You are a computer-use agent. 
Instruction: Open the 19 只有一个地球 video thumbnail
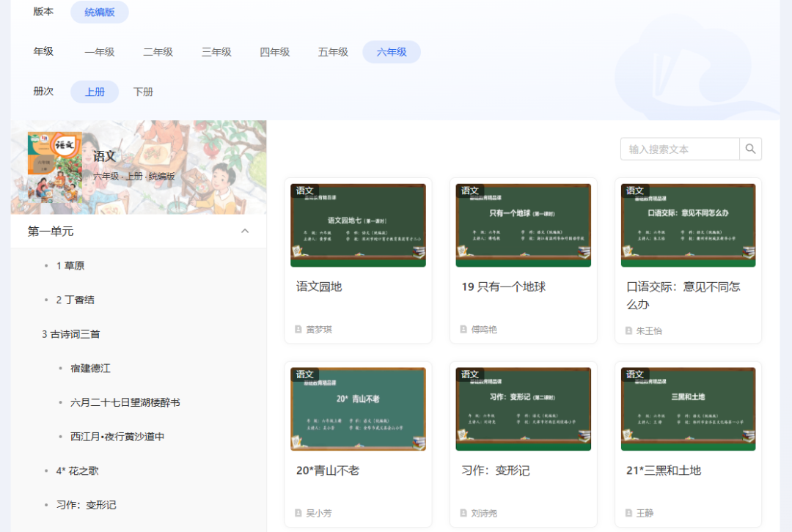point(523,223)
